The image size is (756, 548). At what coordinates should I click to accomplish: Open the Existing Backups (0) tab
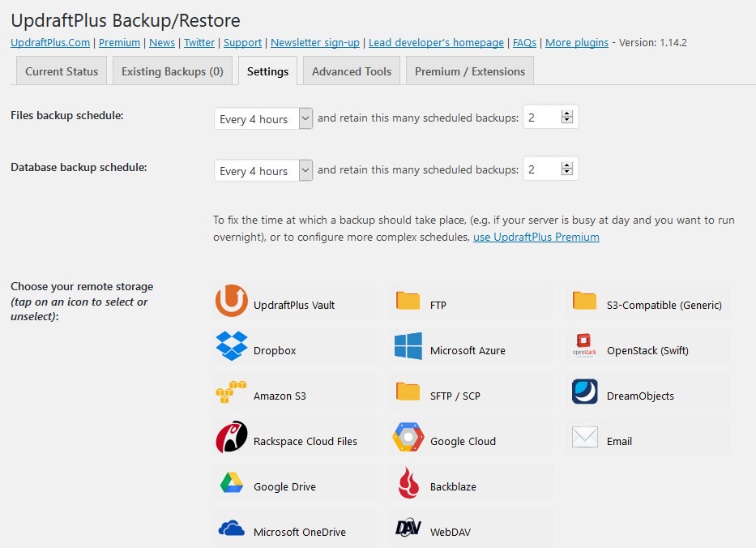(x=173, y=71)
